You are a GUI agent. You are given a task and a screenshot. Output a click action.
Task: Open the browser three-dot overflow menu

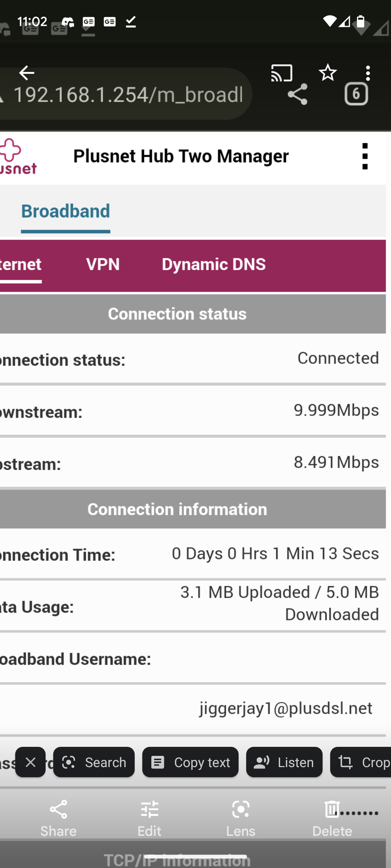[x=368, y=73]
